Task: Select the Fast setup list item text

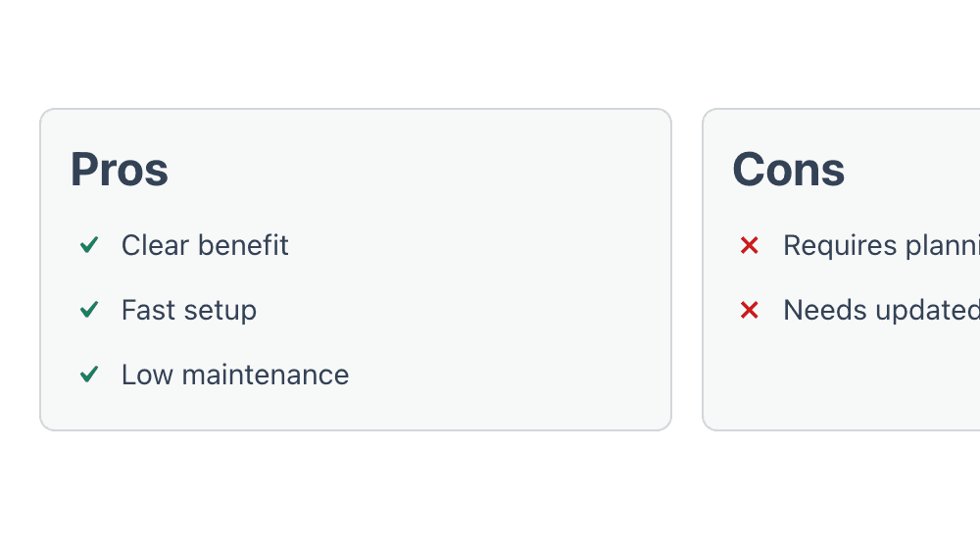Action: [x=189, y=310]
